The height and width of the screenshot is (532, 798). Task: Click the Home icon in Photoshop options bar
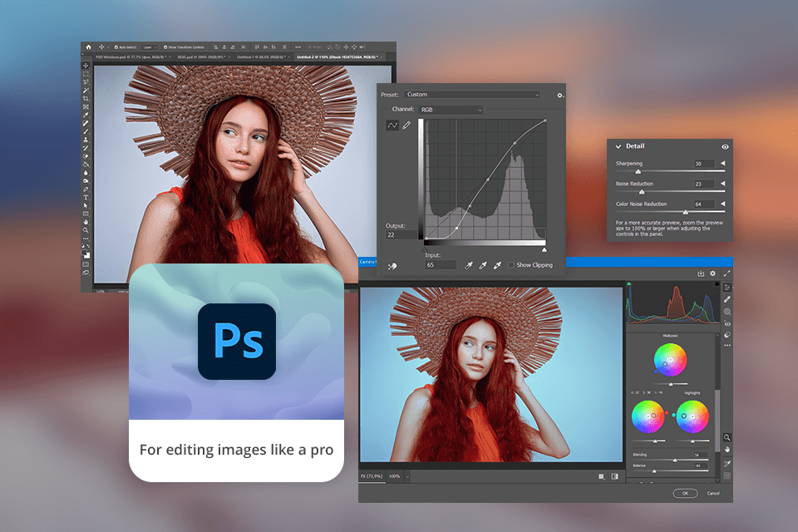(89, 47)
